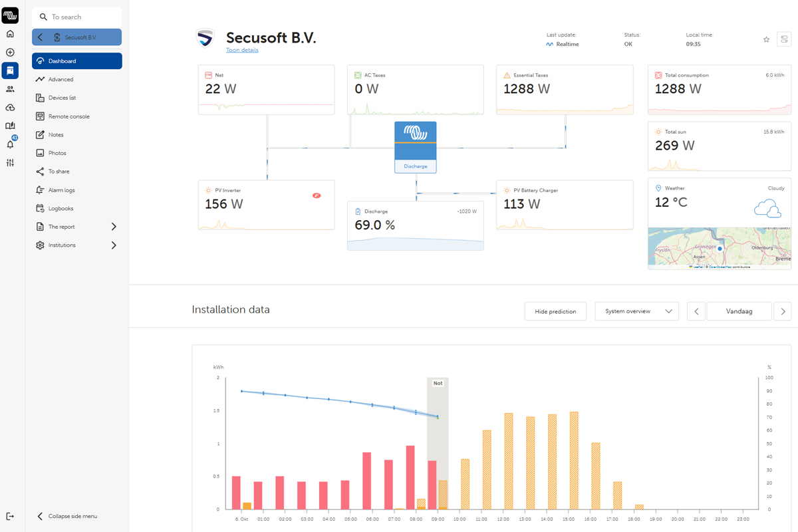The height and width of the screenshot is (532, 798).
Task: Click the cloud upload icon in rail
Action: click(x=10, y=108)
